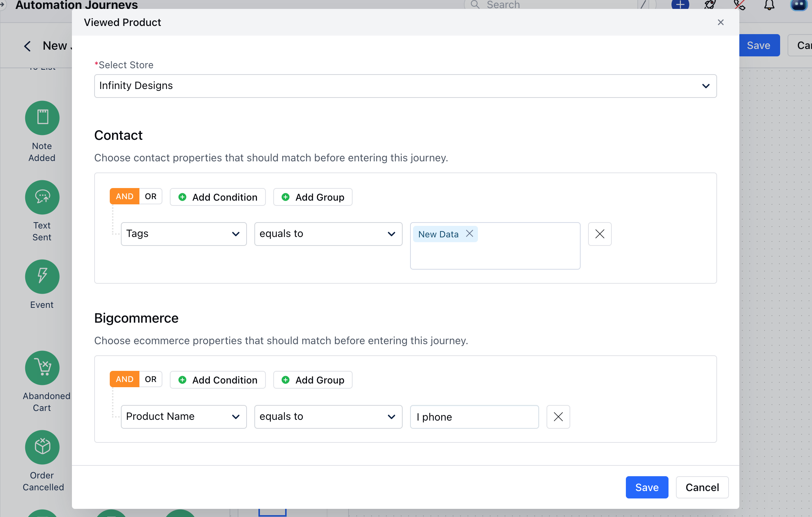The width and height of the screenshot is (812, 517).
Task: Select the Order Cancelled trigger icon
Action: (x=42, y=447)
